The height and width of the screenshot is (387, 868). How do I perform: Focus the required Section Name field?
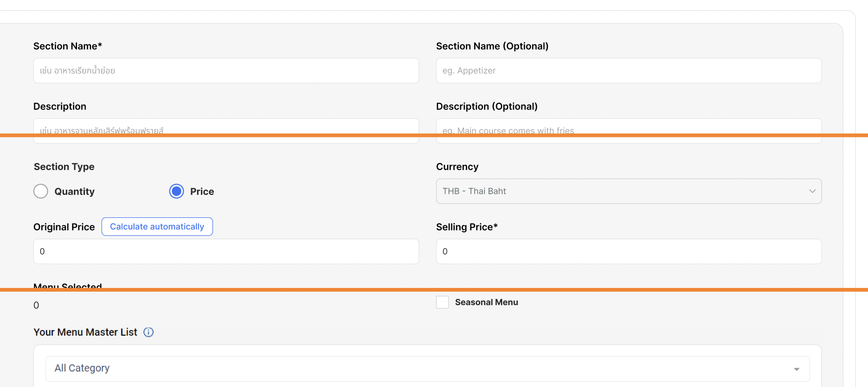(226, 71)
